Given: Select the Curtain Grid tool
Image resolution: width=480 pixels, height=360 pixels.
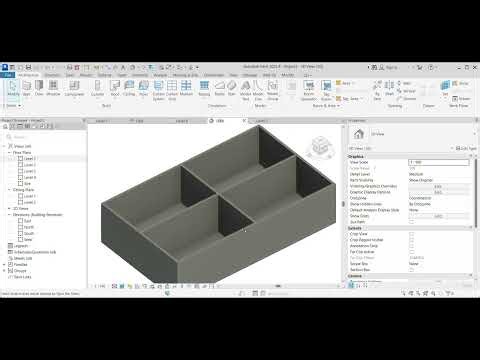Looking at the screenshot, I should [172, 90].
